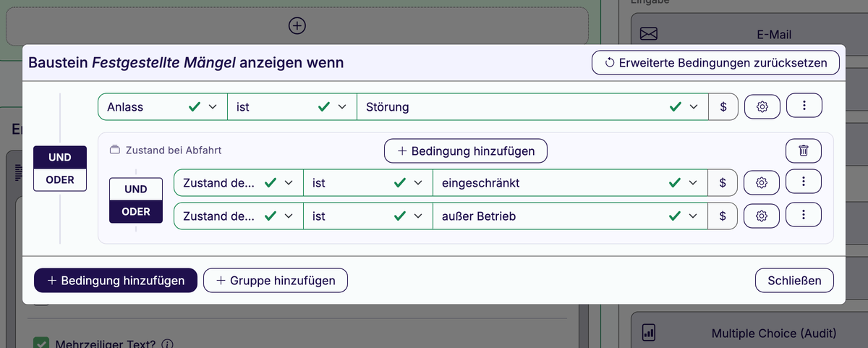Select inner group UND toggle
The image size is (868, 348).
coord(135,189)
